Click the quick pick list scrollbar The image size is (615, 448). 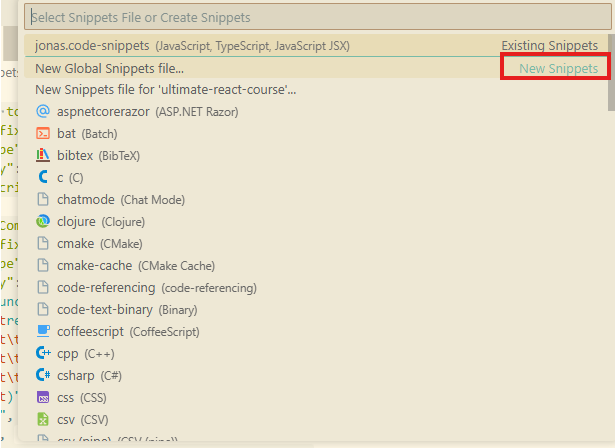[x=611, y=72]
